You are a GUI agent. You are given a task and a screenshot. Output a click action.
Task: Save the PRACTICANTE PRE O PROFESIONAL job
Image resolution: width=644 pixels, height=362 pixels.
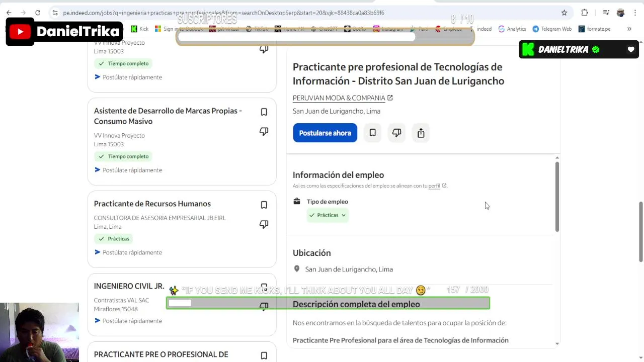pyautogui.click(x=264, y=355)
